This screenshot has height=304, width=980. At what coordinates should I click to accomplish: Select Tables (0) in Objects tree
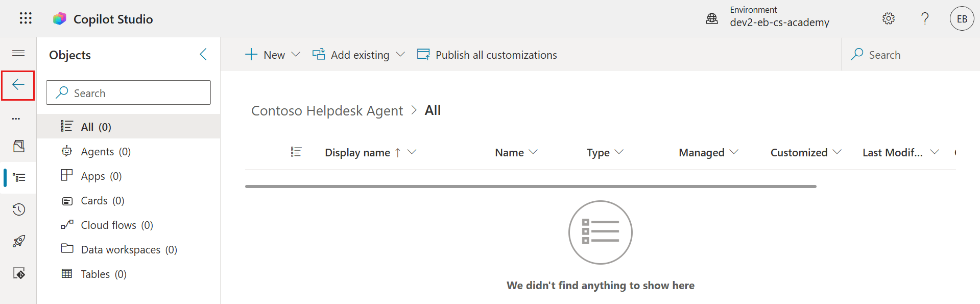[129, 274]
